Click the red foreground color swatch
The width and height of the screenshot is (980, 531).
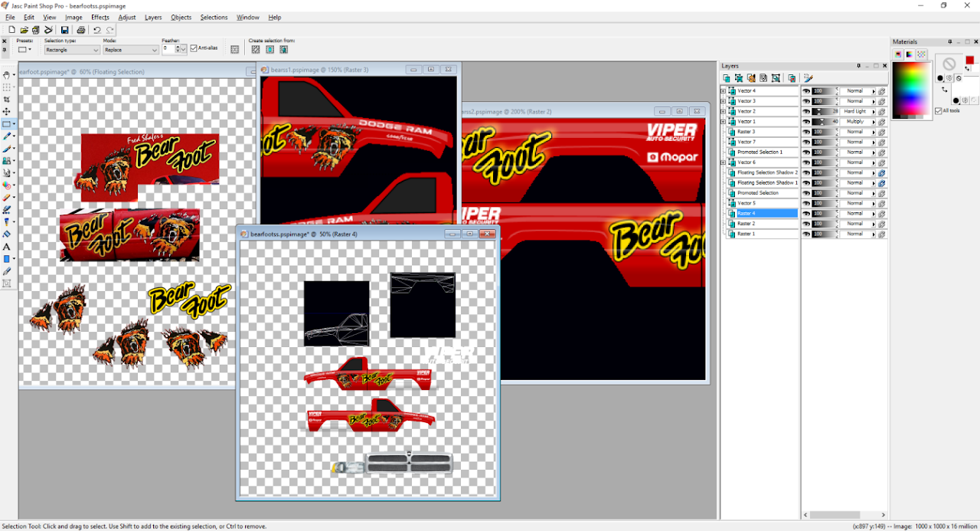pos(969,61)
